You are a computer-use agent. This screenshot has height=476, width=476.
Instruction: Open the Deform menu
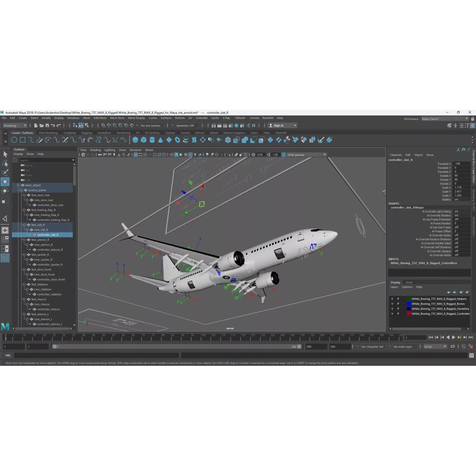180,118
